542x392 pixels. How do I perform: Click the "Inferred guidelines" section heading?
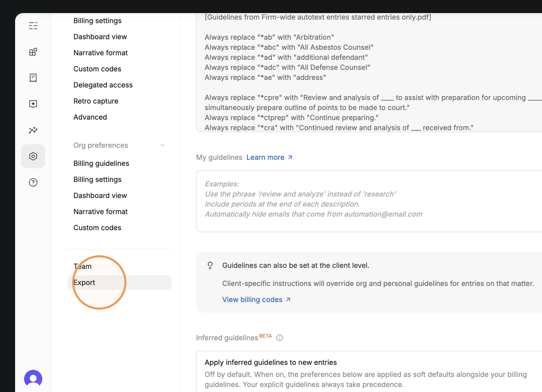click(x=227, y=338)
